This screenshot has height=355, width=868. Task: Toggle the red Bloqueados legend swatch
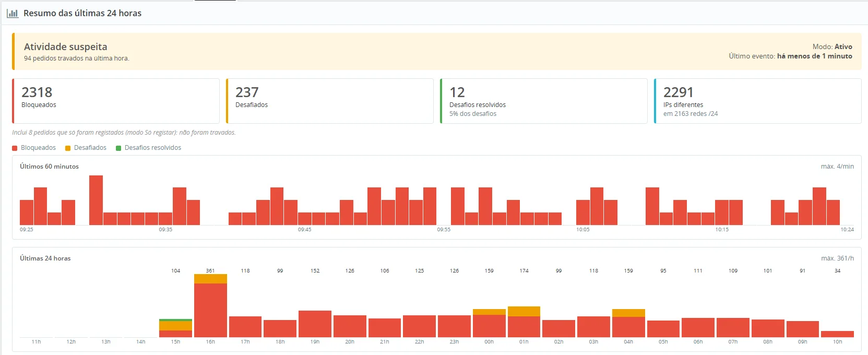click(x=15, y=148)
